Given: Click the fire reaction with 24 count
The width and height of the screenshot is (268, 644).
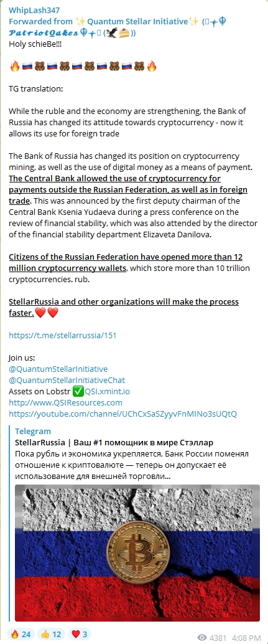Looking at the screenshot, I should [21, 634].
